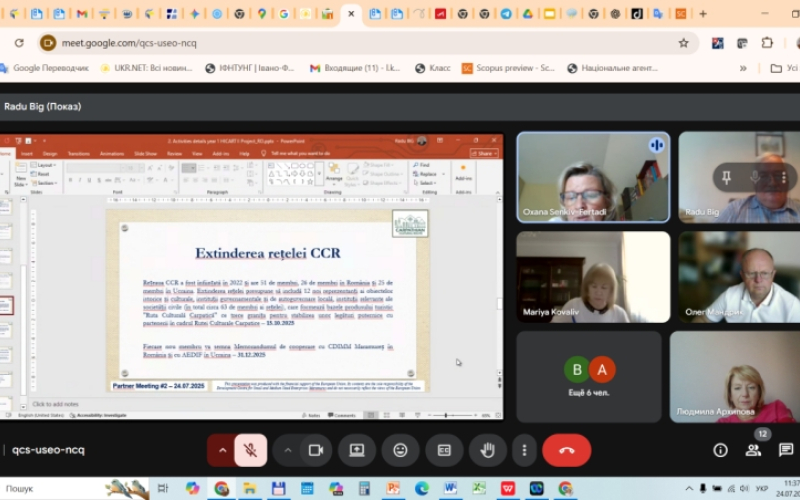The image size is (800, 500).
Task: Open Microsoft Edge from the taskbar
Action: click(x=421, y=488)
